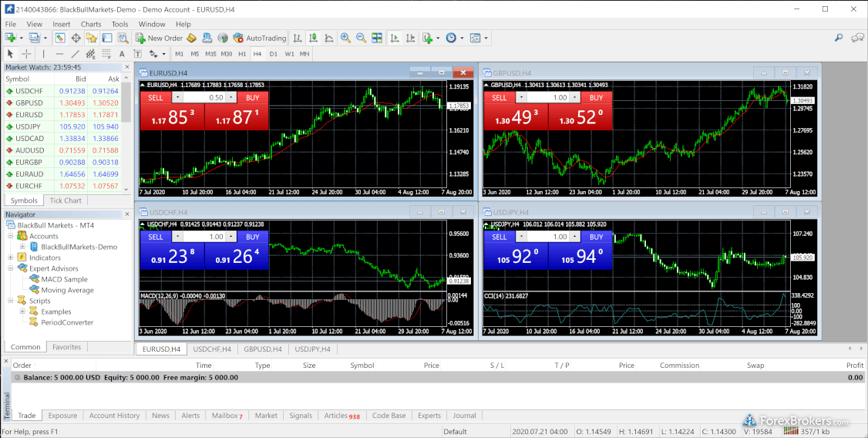Switch to line chart display icon
The height and width of the screenshot is (438, 868).
click(329, 38)
